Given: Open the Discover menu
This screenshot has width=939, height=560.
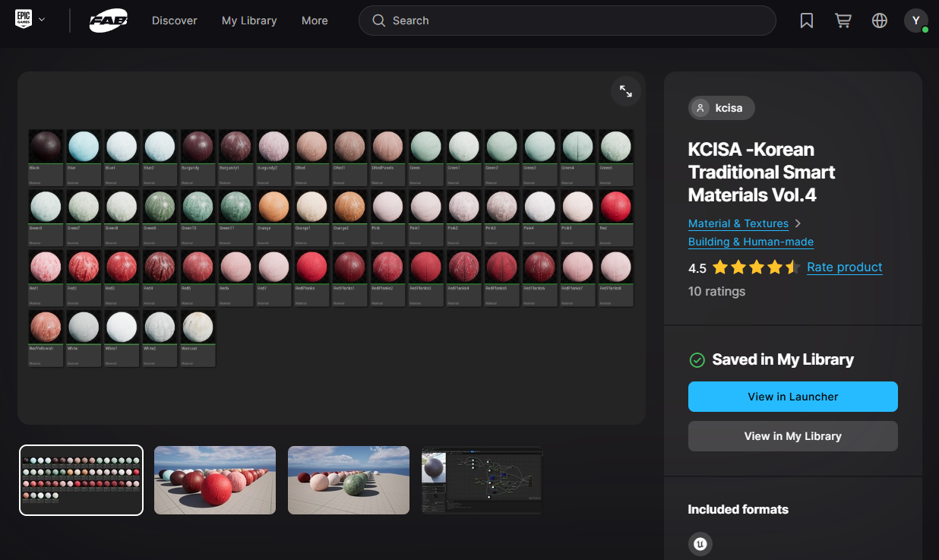Looking at the screenshot, I should point(174,21).
